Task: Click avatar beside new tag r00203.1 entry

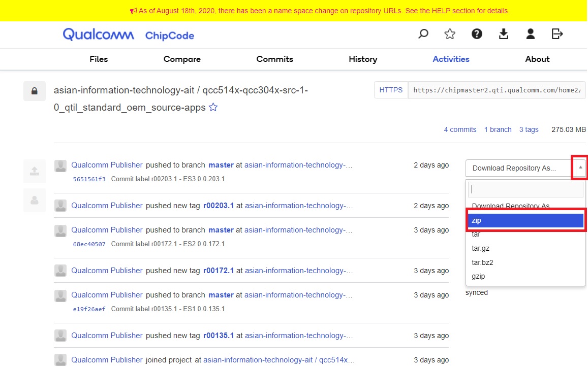Action: click(x=60, y=205)
